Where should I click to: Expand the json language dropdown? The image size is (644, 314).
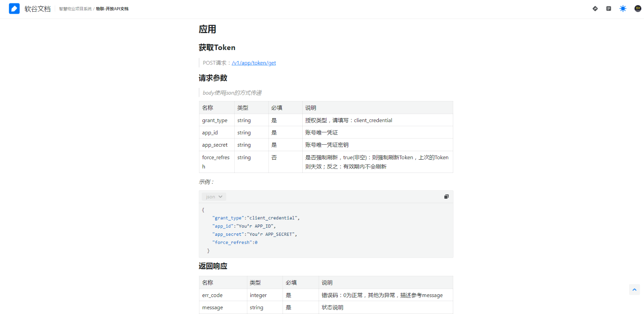[x=214, y=197]
